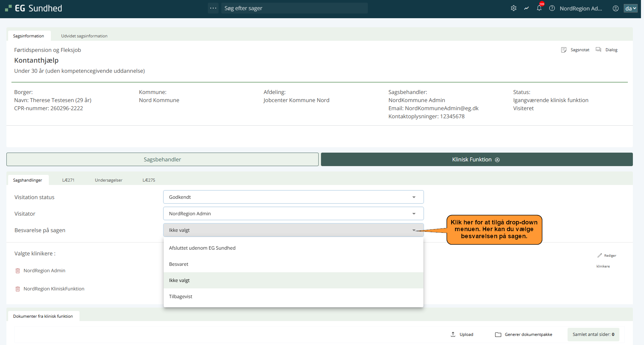
Task: Focus the Søg efter sager search field
Action: click(294, 8)
